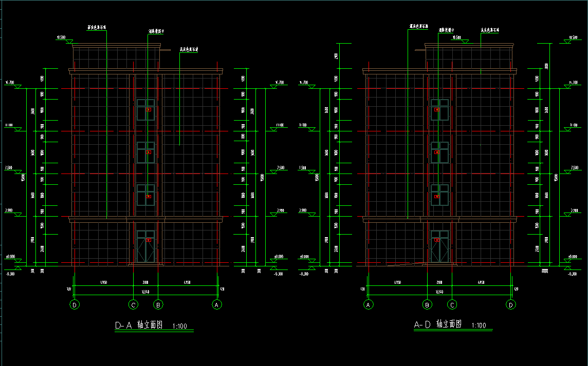Screen dimensions: 588x366
Task: Select the entrance door in left elevation
Action: 145,247
